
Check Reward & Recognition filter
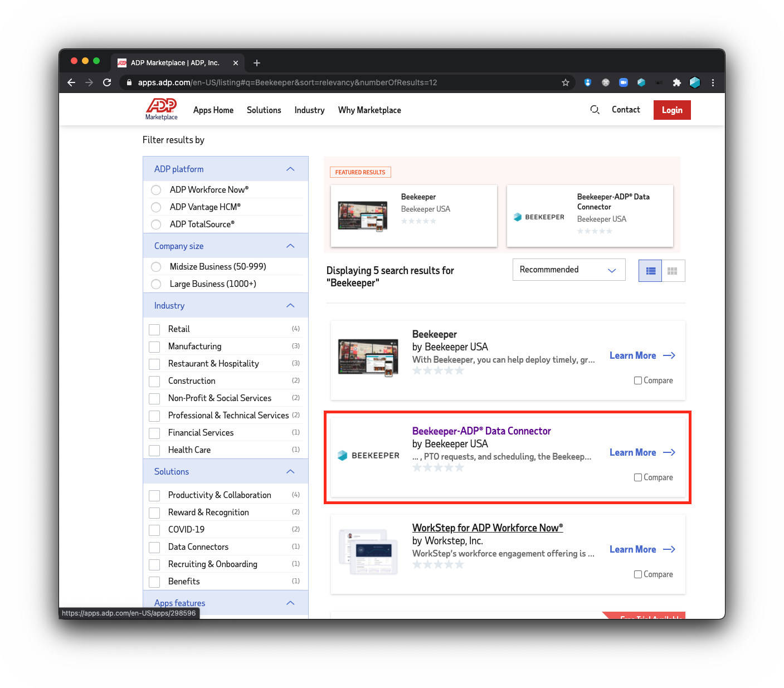click(154, 513)
